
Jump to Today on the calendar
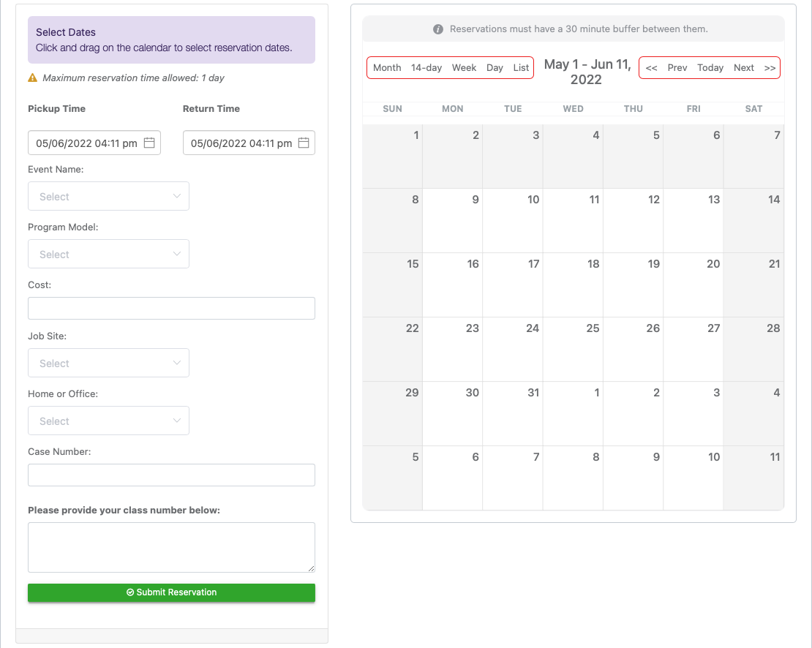710,67
